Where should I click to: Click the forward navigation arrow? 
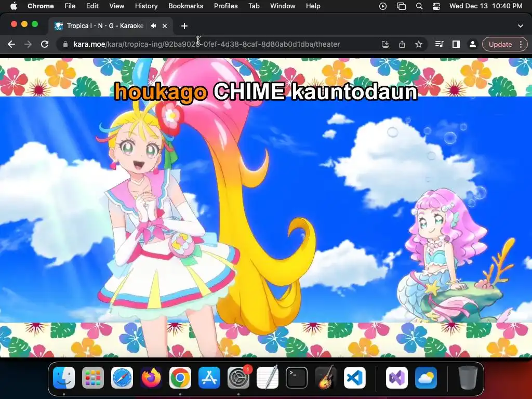coord(28,44)
